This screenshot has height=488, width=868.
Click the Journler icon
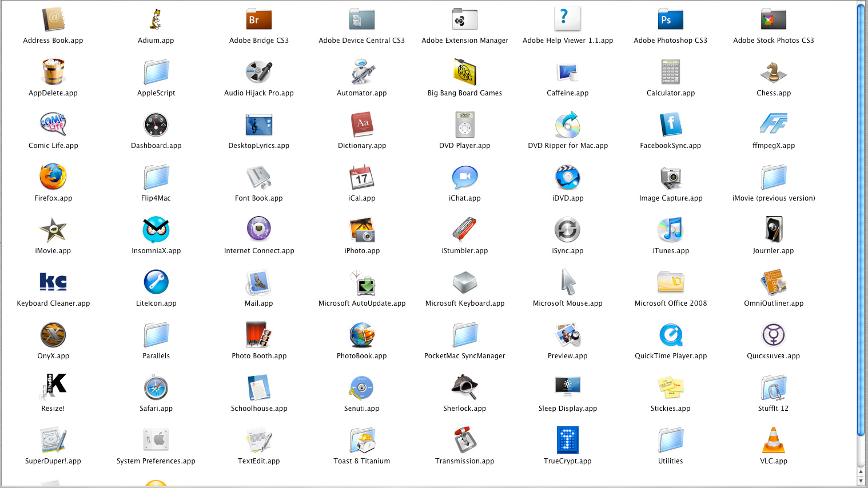(x=774, y=230)
